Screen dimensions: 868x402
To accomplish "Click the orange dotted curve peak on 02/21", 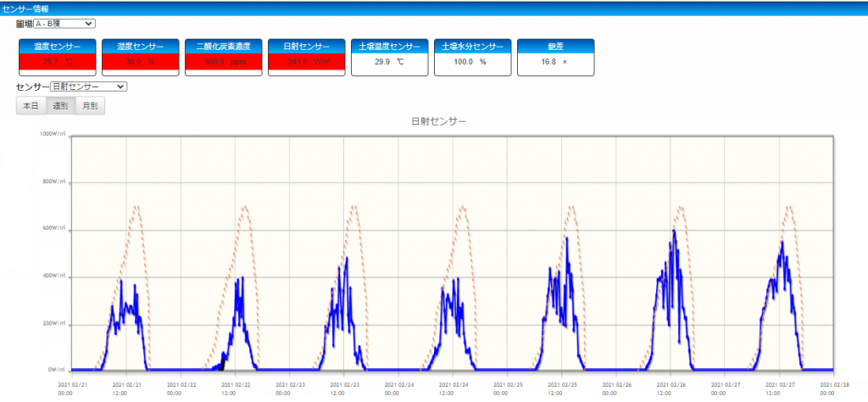I will pyautogui.click(x=136, y=206).
